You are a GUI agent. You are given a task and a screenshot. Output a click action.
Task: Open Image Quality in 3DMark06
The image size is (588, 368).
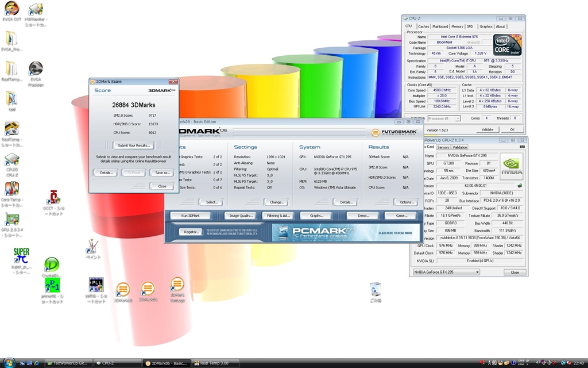point(241,216)
